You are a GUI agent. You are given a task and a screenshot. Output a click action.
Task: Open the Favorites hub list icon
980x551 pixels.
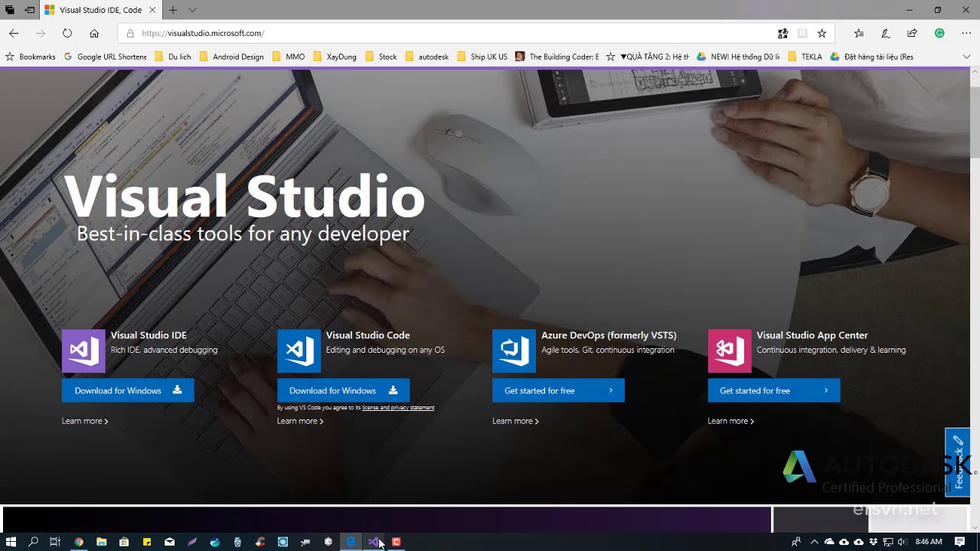[x=859, y=33]
